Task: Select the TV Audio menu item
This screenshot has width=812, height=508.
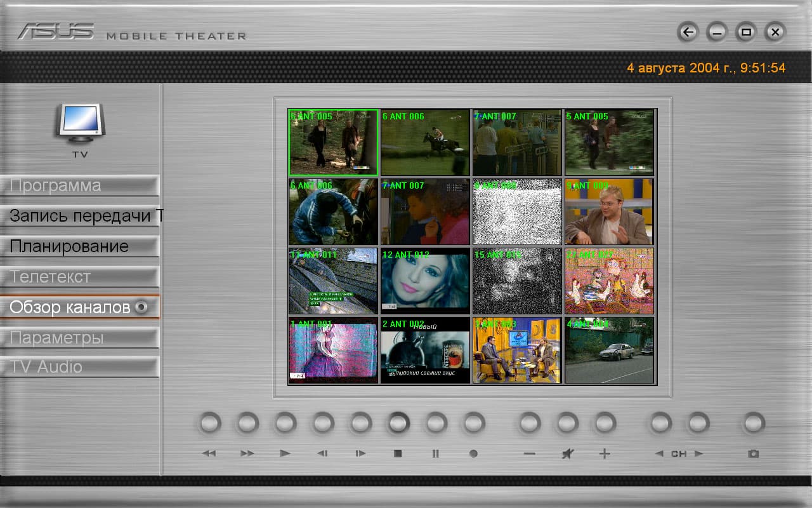Action: tap(79, 367)
